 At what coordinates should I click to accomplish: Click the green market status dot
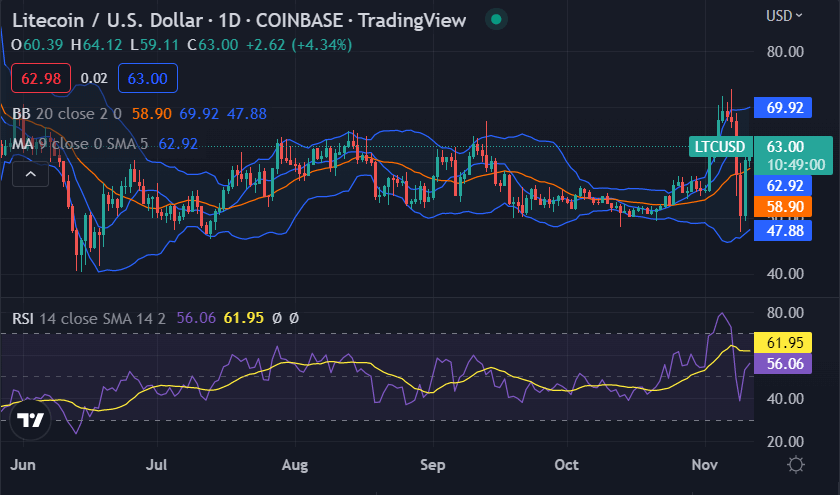click(x=496, y=20)
